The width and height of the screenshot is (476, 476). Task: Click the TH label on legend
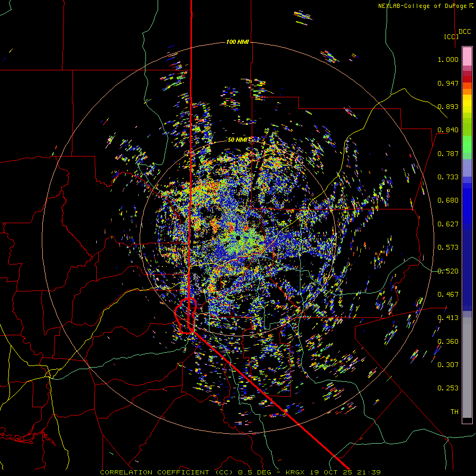click(x=454, y=412)
